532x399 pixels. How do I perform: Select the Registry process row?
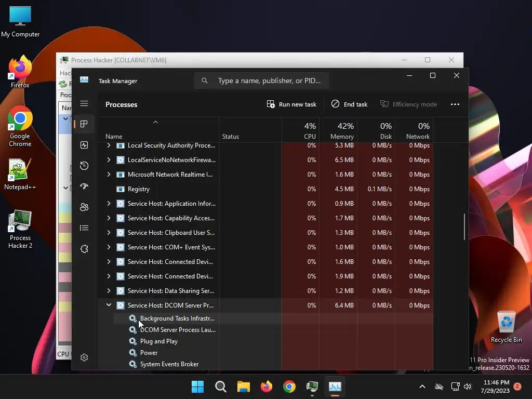click(x=265, y=189)
